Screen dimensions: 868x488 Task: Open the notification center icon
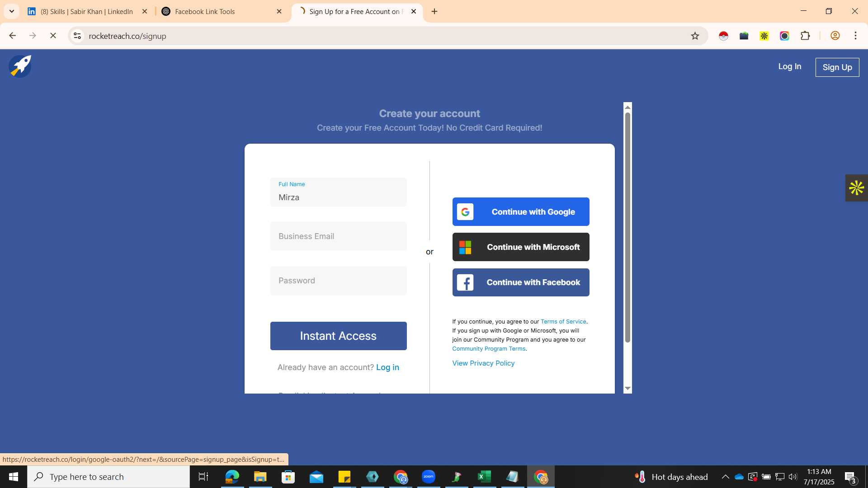[x=850, y=477]
